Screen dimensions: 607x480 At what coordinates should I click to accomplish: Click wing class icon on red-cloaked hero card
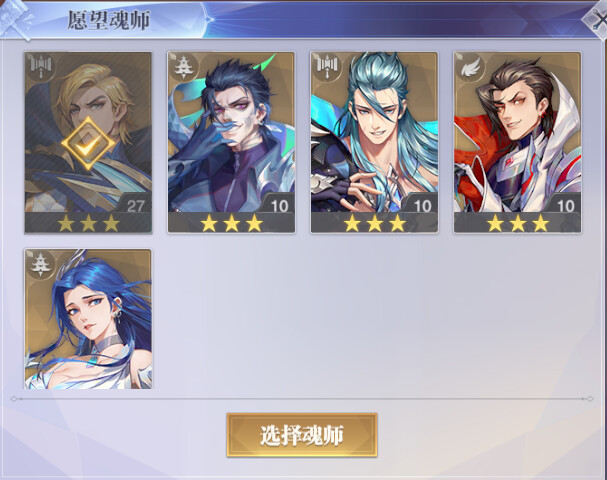pos(471,67)
